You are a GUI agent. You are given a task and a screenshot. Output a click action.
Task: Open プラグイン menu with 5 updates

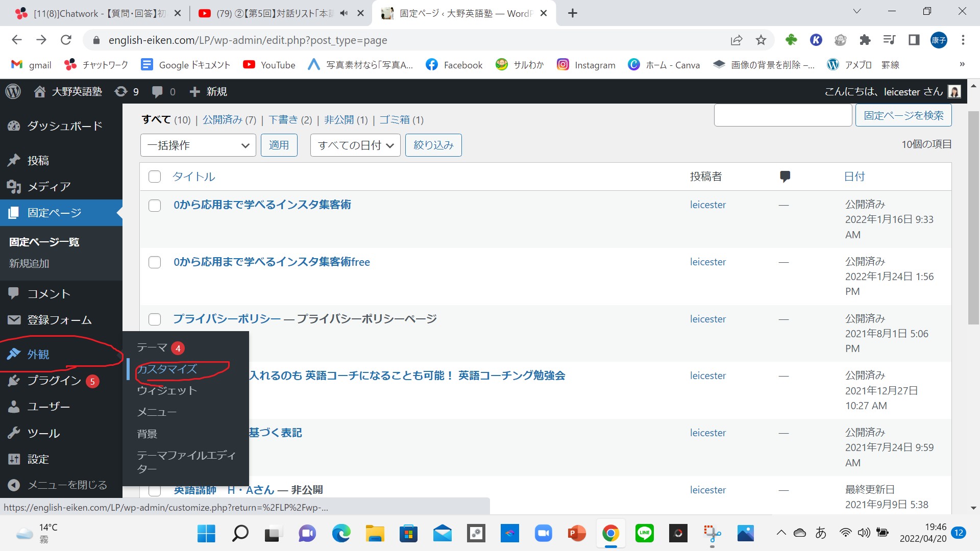point(61,381)
